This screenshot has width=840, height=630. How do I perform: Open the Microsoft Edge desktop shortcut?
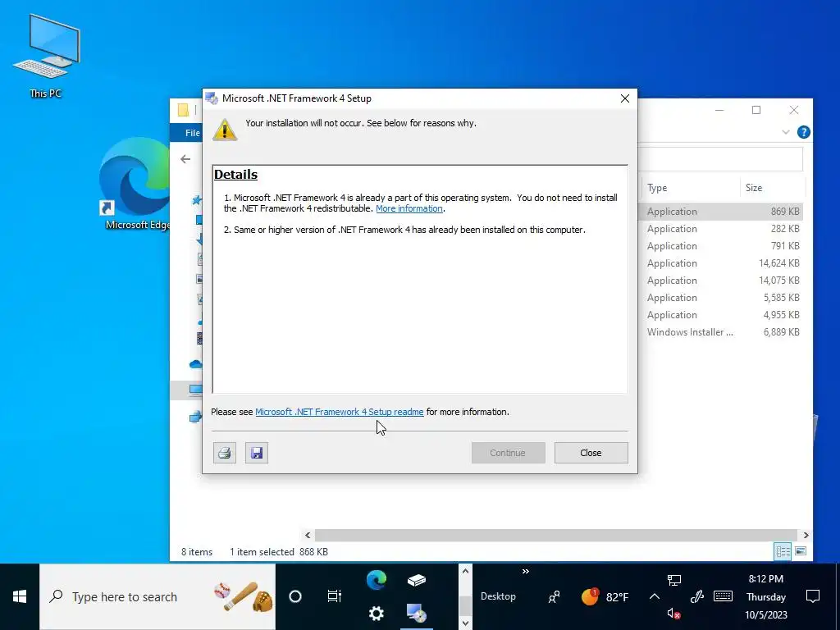(x=135, y=185)
